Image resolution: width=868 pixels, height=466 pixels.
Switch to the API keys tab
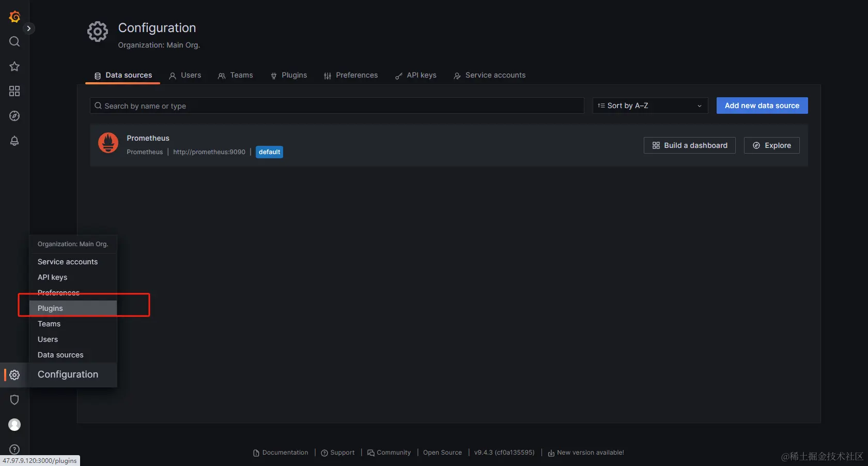(x=416, y=75)
